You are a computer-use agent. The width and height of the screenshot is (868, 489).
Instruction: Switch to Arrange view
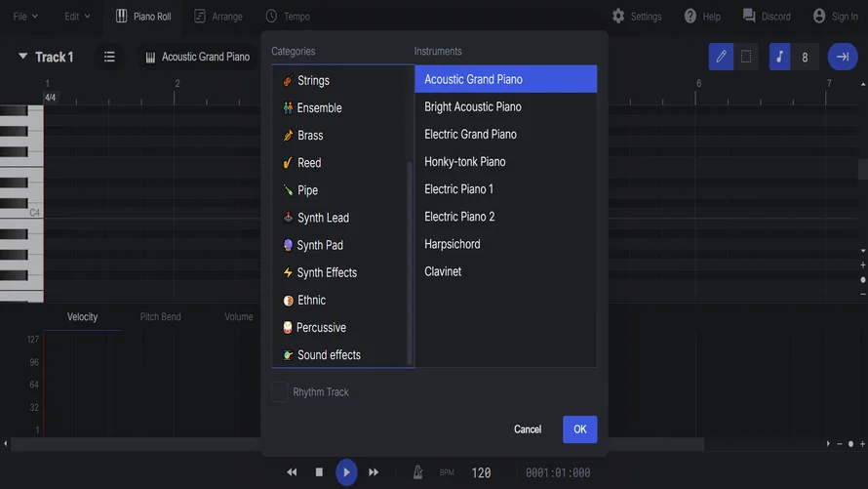[x=218, y=16]
